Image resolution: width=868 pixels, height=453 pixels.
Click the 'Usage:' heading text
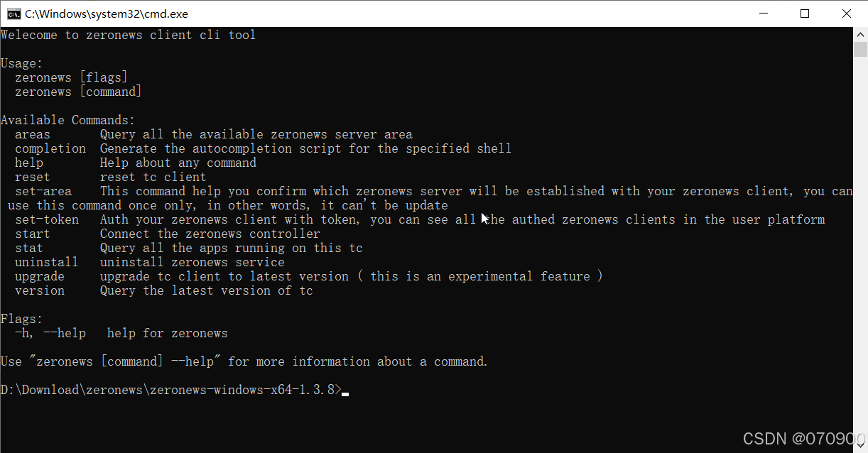pos(21,63)
